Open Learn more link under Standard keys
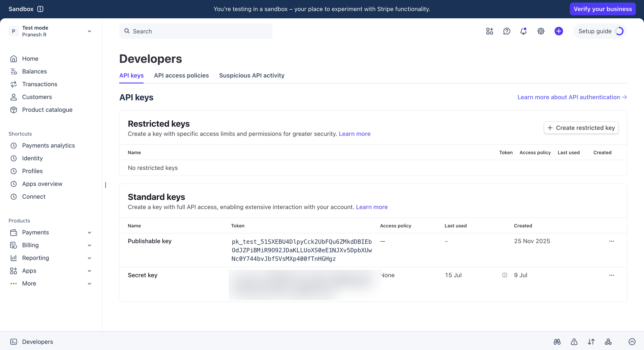This screenshot has width=644, height=350. (372, 207)
